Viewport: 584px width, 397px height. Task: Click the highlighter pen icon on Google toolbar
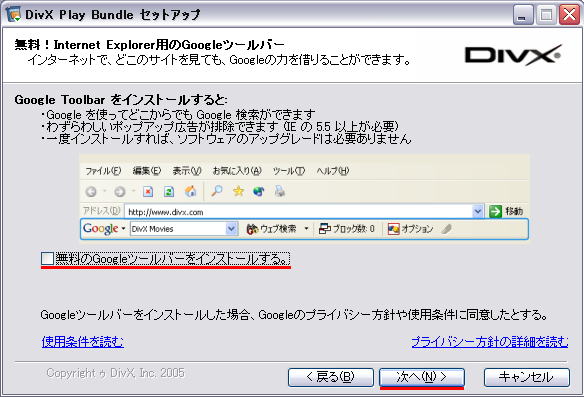(x=446, y=229)
